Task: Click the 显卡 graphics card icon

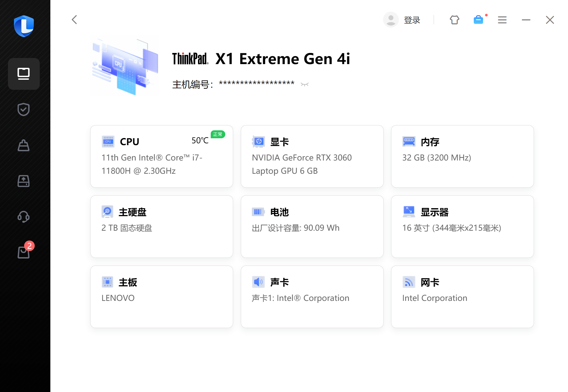Action: [258, 142]
